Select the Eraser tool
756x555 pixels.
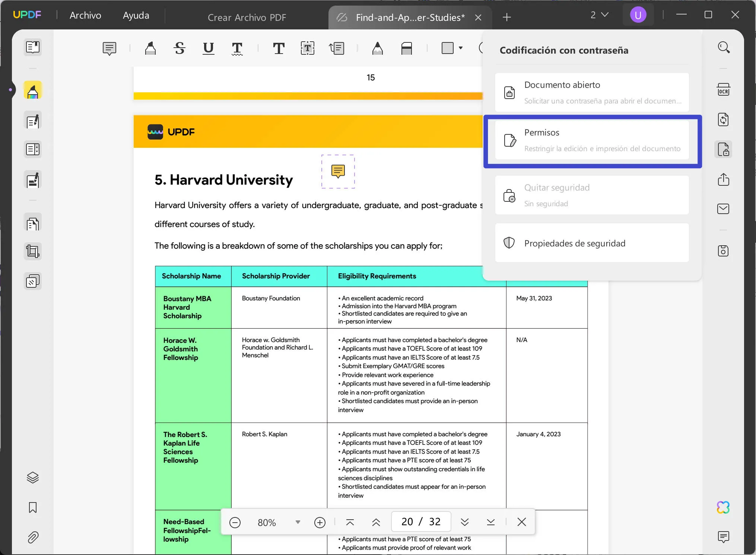click(x=407, y=48)
